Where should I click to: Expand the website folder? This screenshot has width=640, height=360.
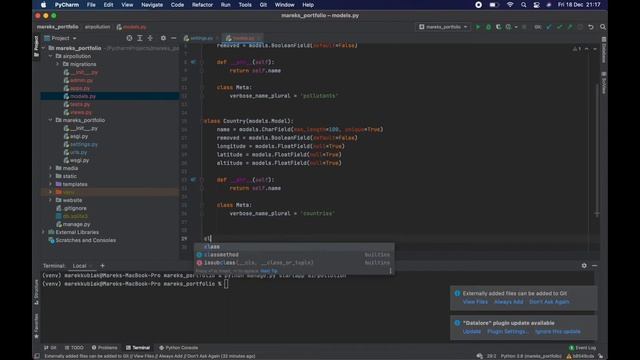pyautogui.click(x=51, y=200)
